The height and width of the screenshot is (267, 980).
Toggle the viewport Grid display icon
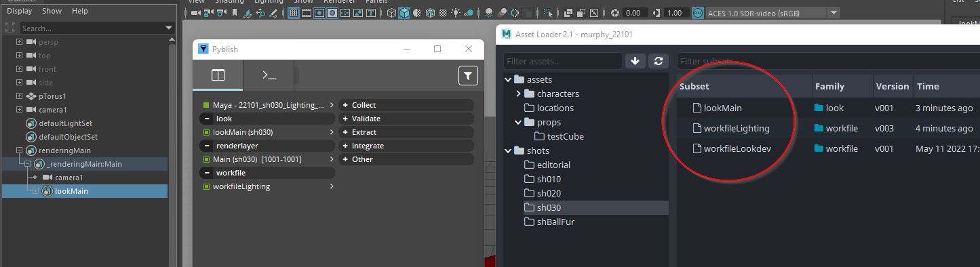pos(294,13)
